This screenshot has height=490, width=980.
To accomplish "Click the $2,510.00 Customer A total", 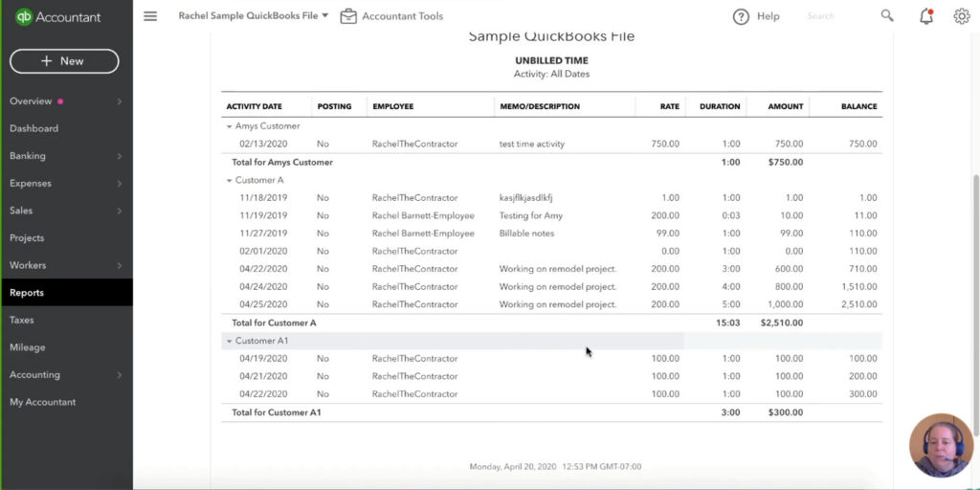I will point(782,323).
